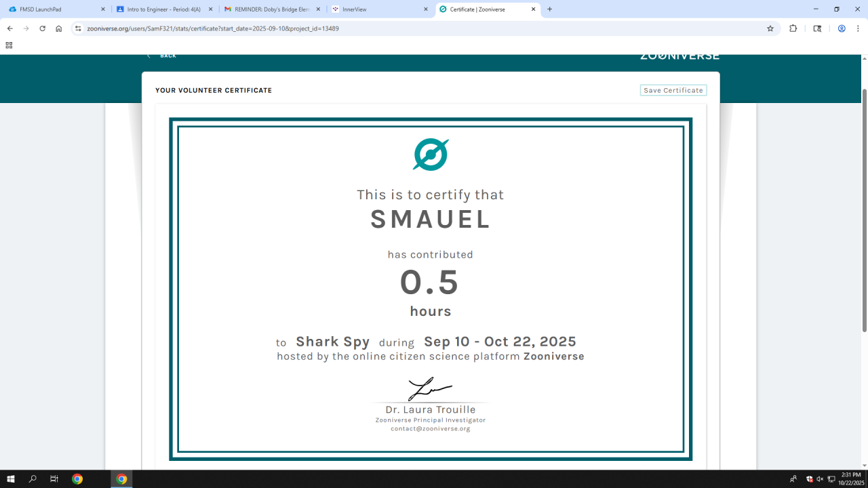Screen dimensions: 868x488
Task: Click the name "SMAUEL" on the certificate
Action: (431, 220)
